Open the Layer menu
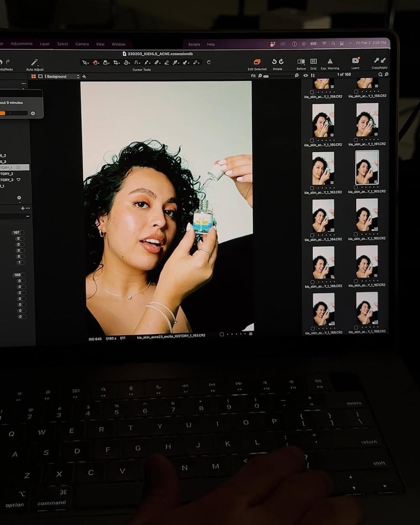This screenshot has height=525, width=420. coord(45,44)
